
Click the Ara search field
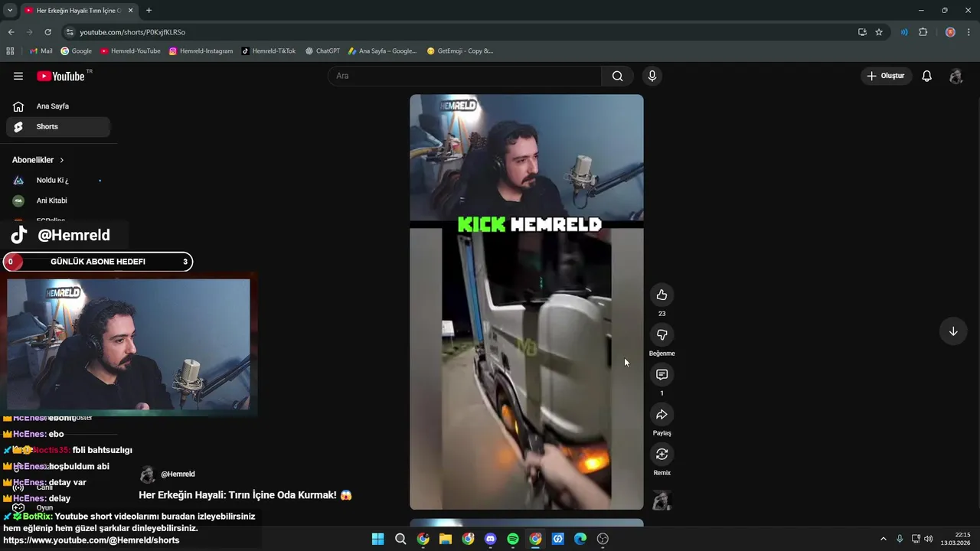tap(465, 76)
